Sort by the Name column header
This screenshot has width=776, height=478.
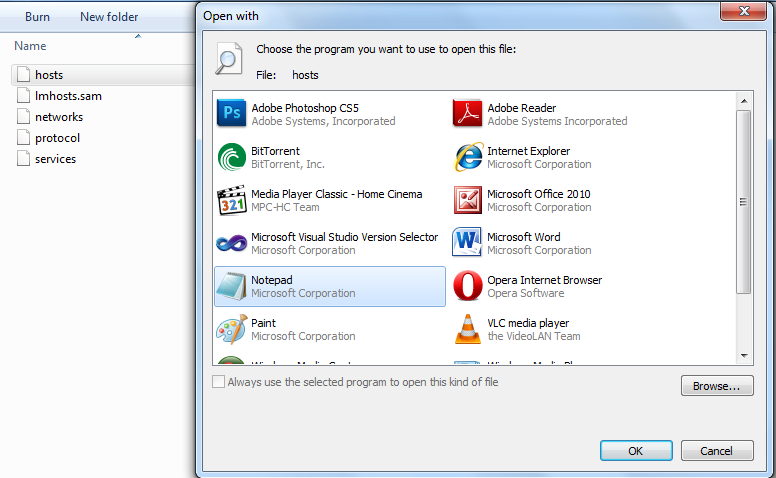(x=30, y=46)
